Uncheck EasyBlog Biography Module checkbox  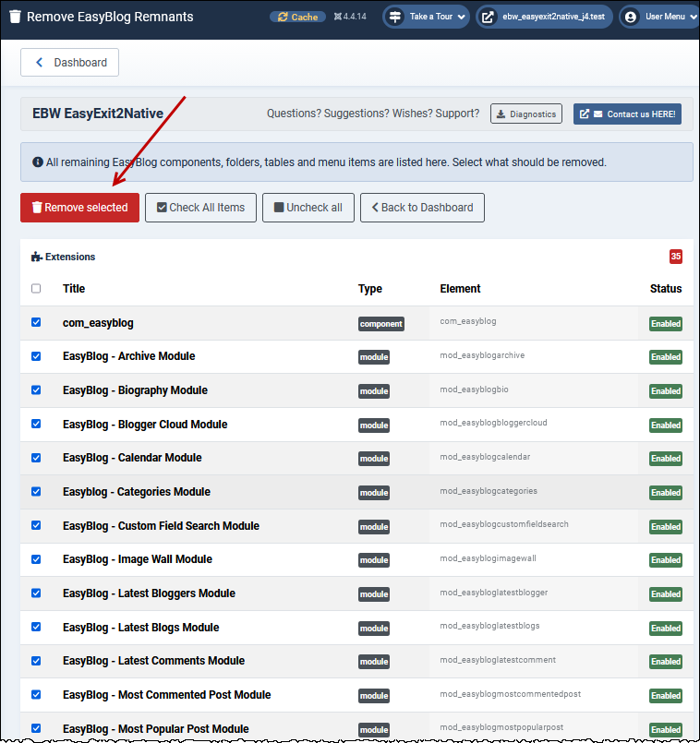[x=36, y=390]
